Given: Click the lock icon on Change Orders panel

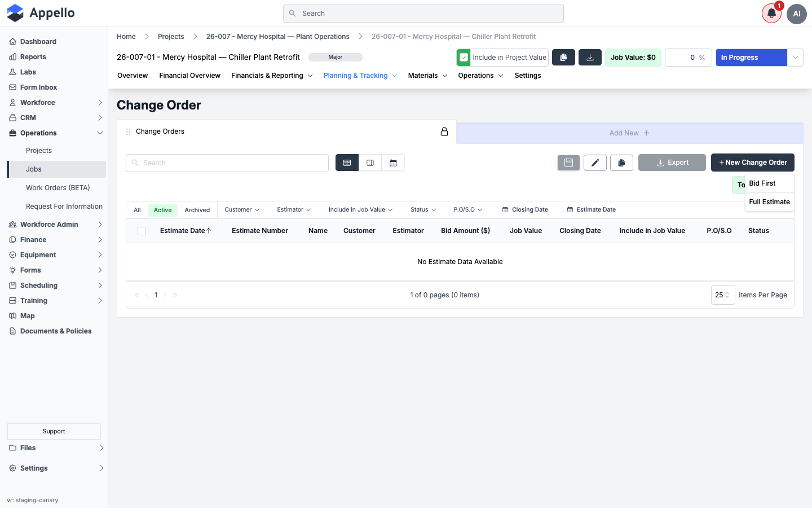Looking at the screenshot, I should (444, 131).
